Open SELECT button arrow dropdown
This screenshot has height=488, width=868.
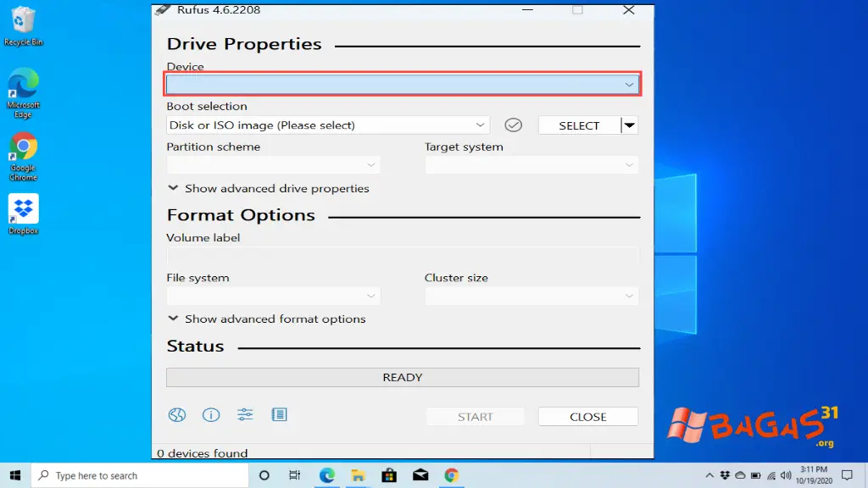[630, 125]
